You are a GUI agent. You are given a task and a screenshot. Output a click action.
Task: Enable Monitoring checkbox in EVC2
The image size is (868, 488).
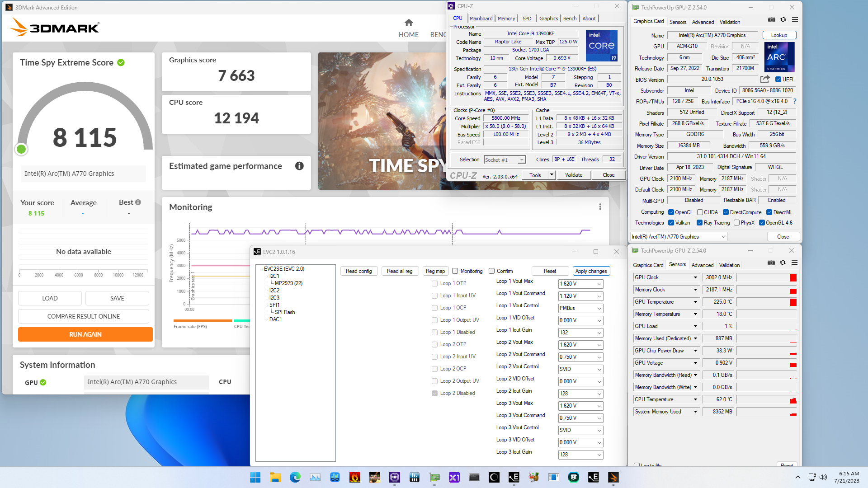pos(455,271)
